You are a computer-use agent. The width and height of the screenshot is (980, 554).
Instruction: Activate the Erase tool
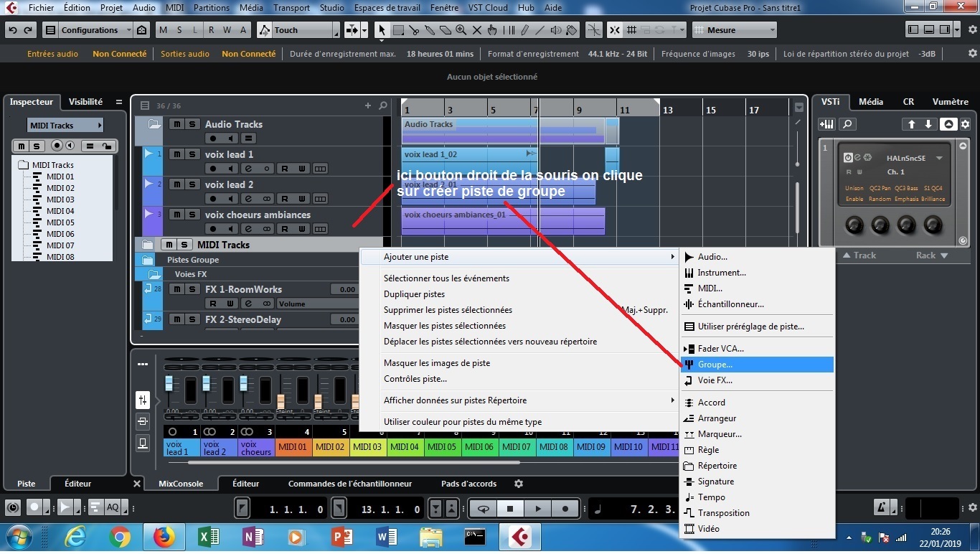pyautogui.click(x=446, y=30)
